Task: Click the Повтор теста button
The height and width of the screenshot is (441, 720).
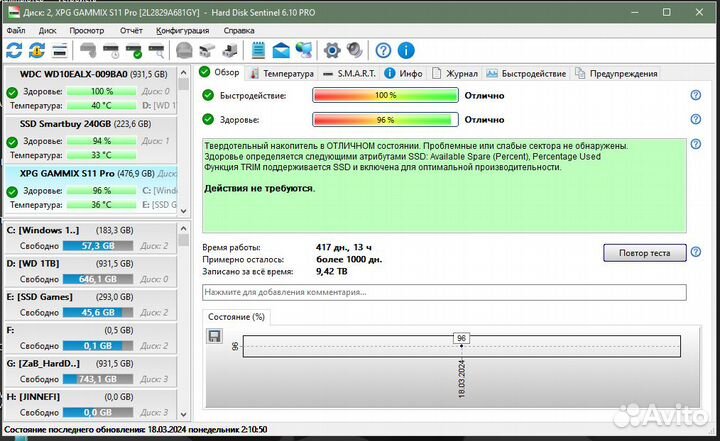Action: (644, 253)
